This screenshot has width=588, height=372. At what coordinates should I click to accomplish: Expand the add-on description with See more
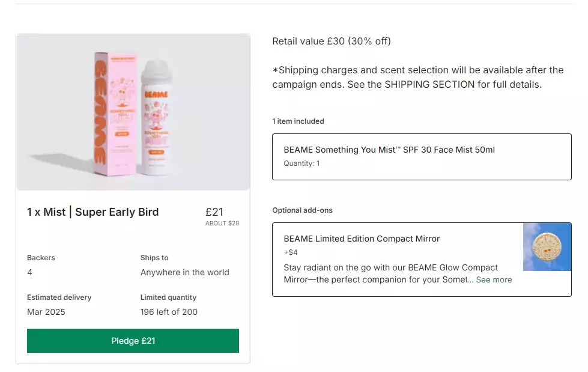click(x=494, y=279)
